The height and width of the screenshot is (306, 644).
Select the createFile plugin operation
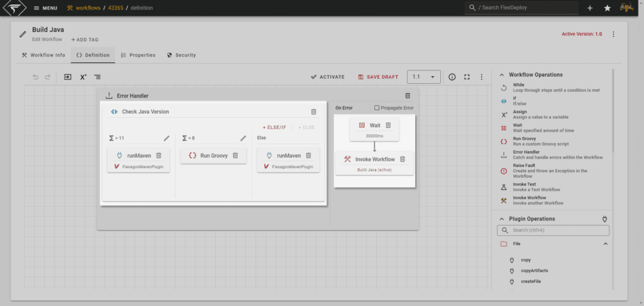531,281
